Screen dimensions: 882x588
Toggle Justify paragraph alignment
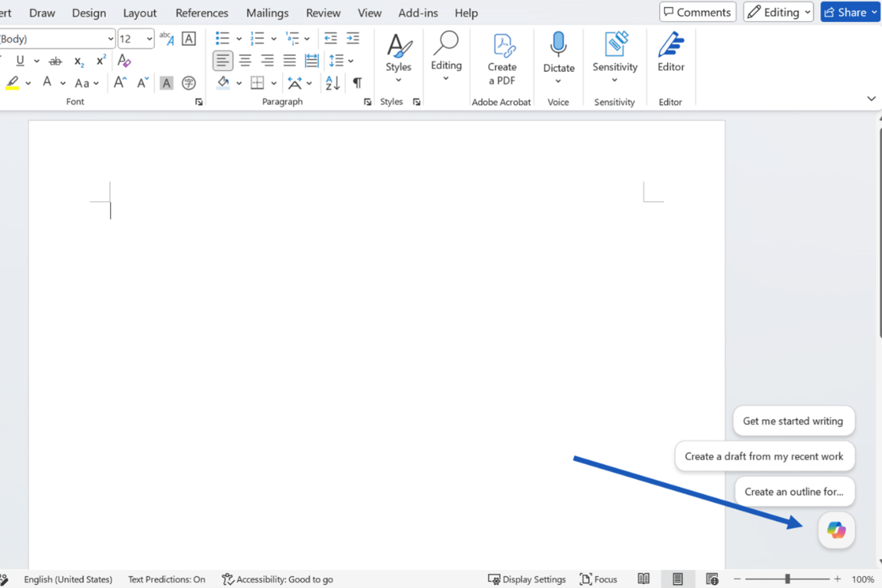(x=289, y=60)
